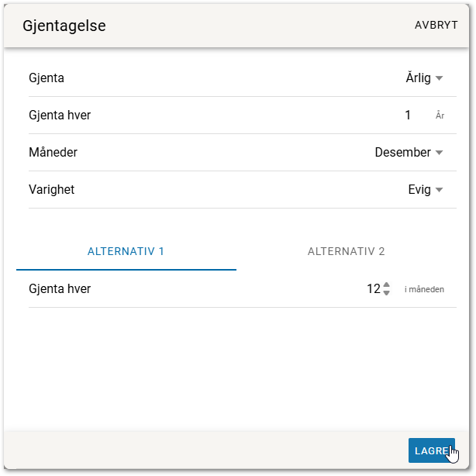This screenshot has width=476, height=476.
Task: Click the 'År' unit label
Action: coord(440,116)
